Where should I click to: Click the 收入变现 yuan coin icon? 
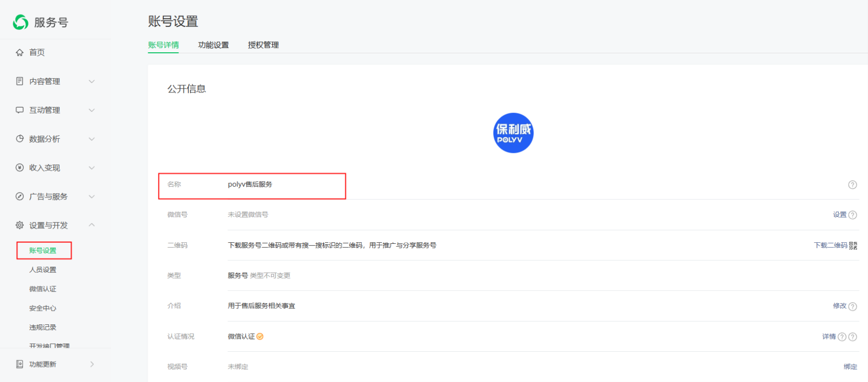tap(20, 168)
